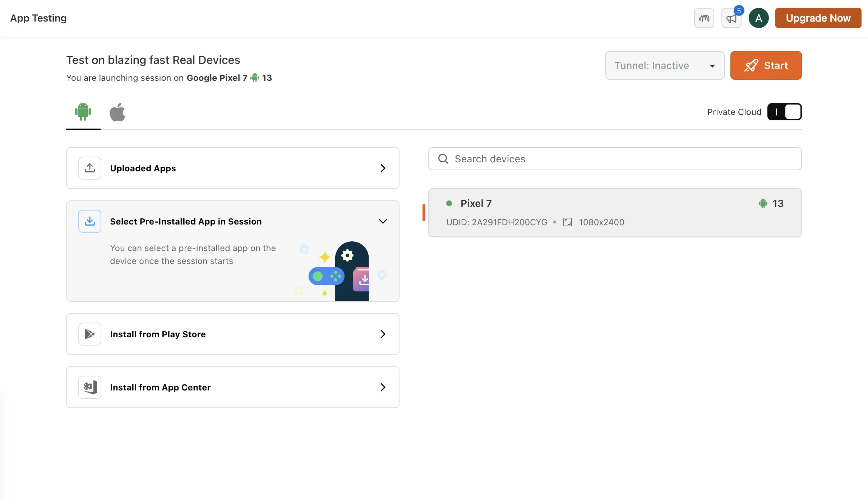This screenshot has height=500, width=868.
Task: Open the Tunnel: Inactive dropdown
Action: [x=665, y=65]
